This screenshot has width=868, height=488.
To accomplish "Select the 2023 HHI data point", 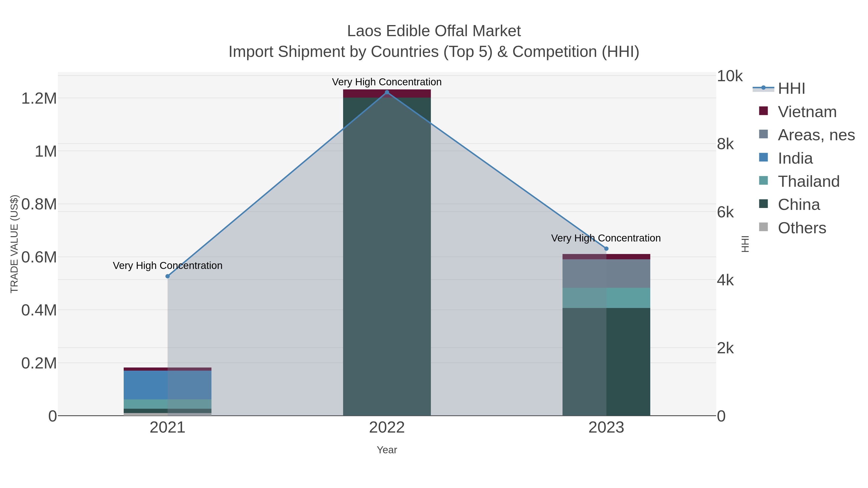I will pos(606,248).
